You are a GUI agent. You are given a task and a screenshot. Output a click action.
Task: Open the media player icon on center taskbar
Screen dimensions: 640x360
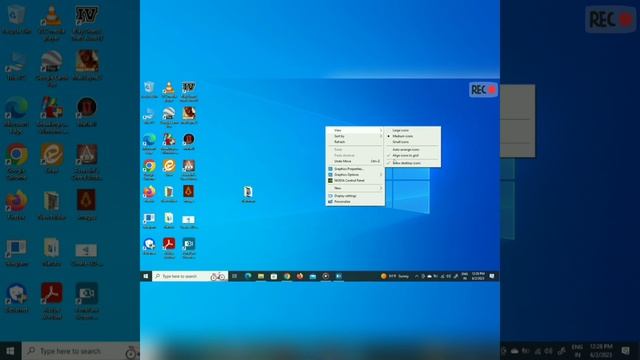click(326, 276)
